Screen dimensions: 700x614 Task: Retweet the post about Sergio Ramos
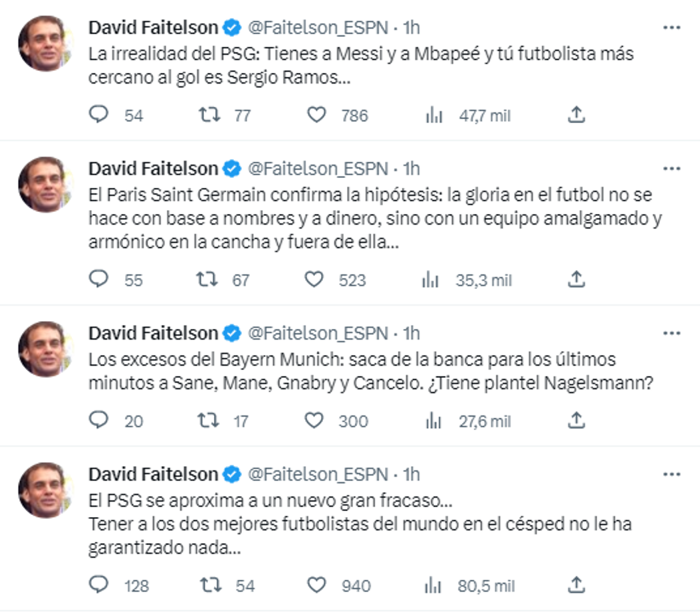(212, 115)
